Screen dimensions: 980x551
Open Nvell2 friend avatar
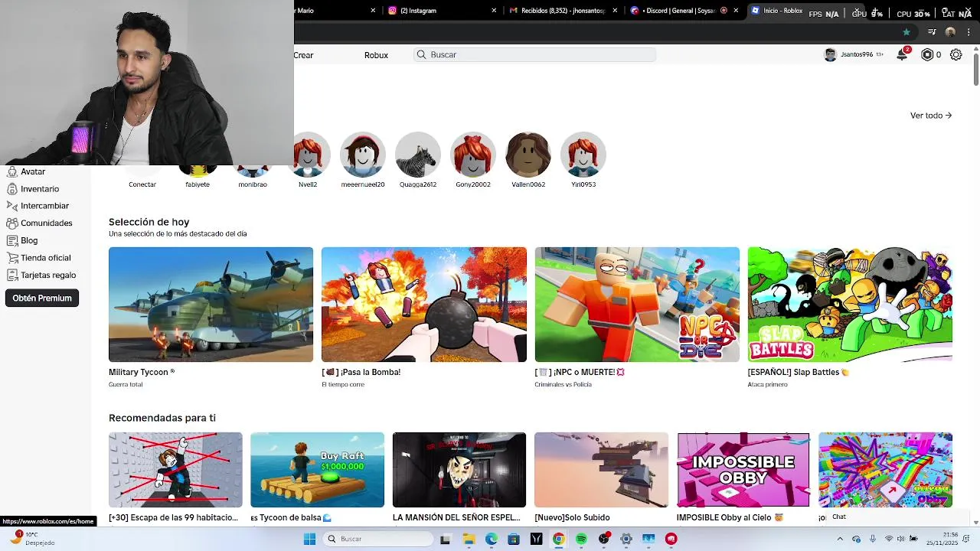(308, 155)
